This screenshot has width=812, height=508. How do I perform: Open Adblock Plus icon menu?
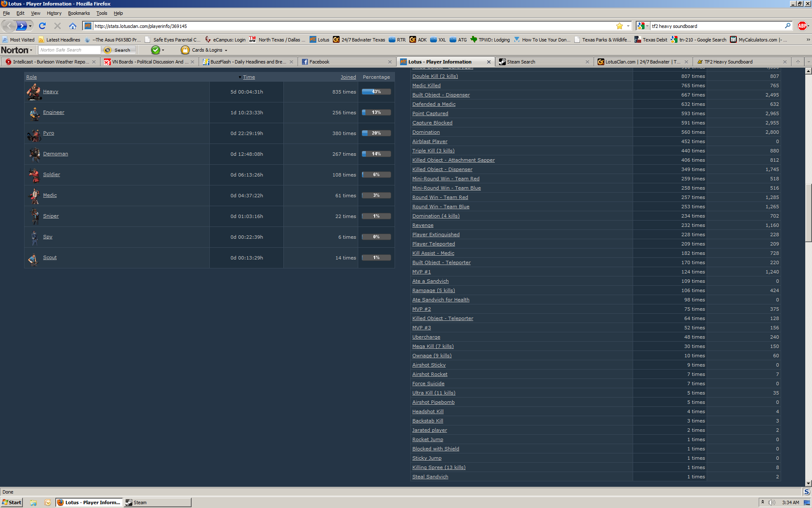tap(802, 26)
